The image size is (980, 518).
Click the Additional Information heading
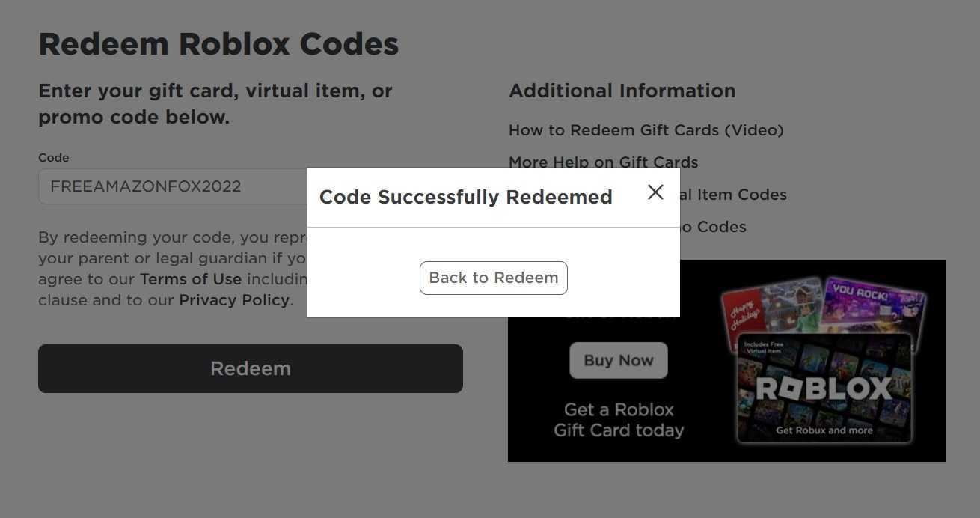(622, 91)
